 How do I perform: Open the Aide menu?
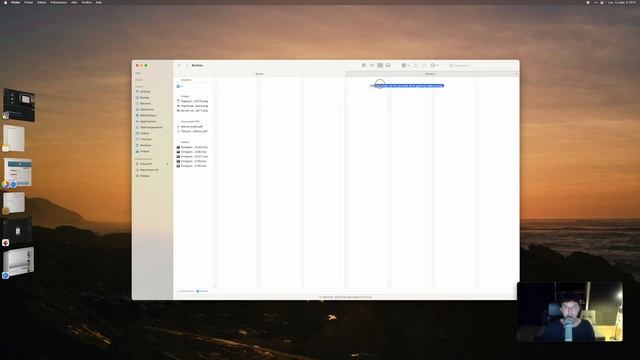[99, 2]
